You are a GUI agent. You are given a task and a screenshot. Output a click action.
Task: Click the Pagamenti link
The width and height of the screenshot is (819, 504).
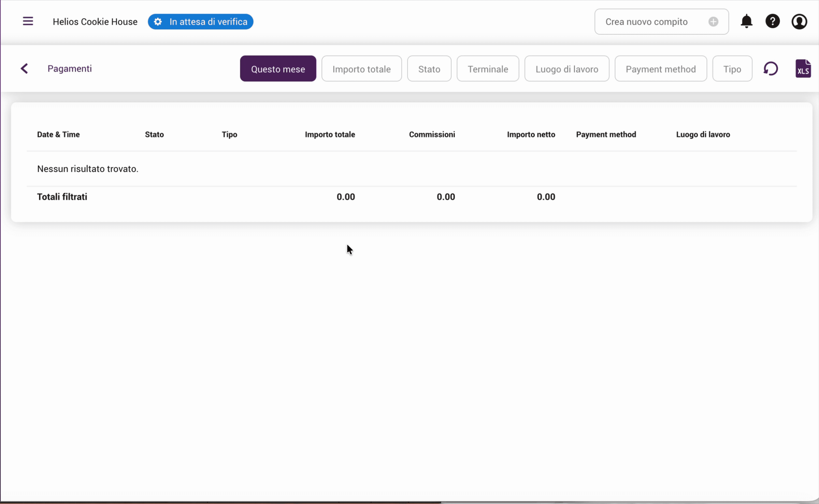[69, 68]
